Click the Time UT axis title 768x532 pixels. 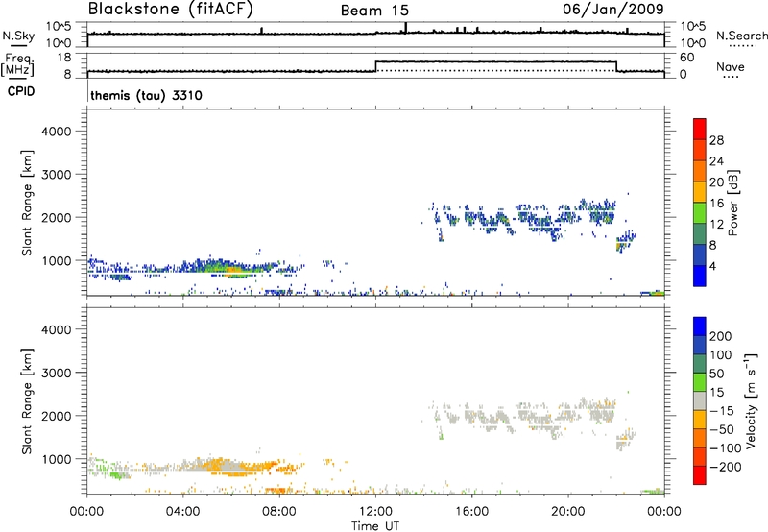375,525
